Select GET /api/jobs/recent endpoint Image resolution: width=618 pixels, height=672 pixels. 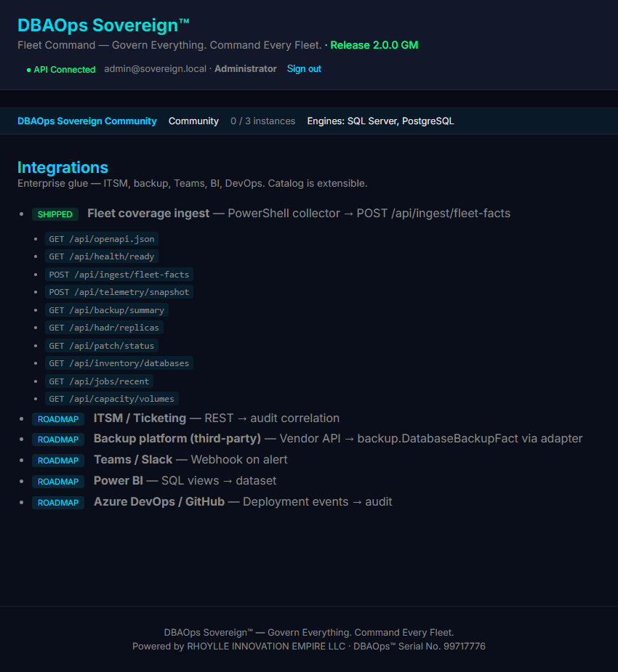[x=99, y=381]
